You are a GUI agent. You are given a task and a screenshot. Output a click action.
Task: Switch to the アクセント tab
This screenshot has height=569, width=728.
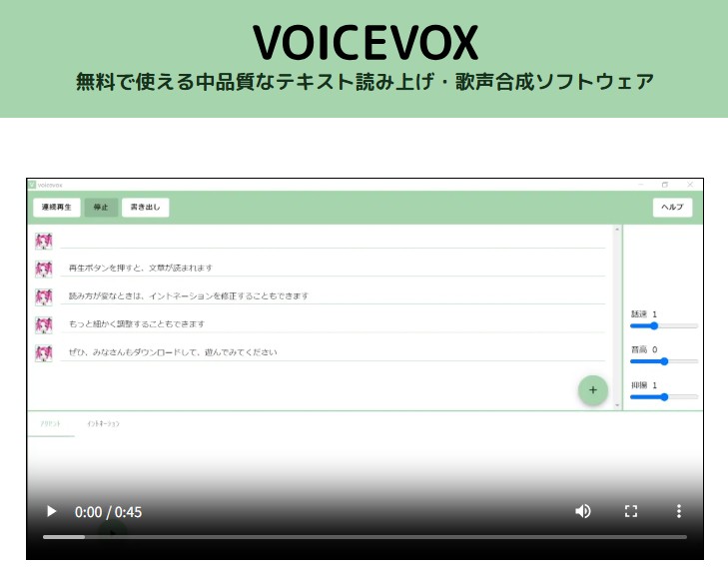[x=51, y=423]
